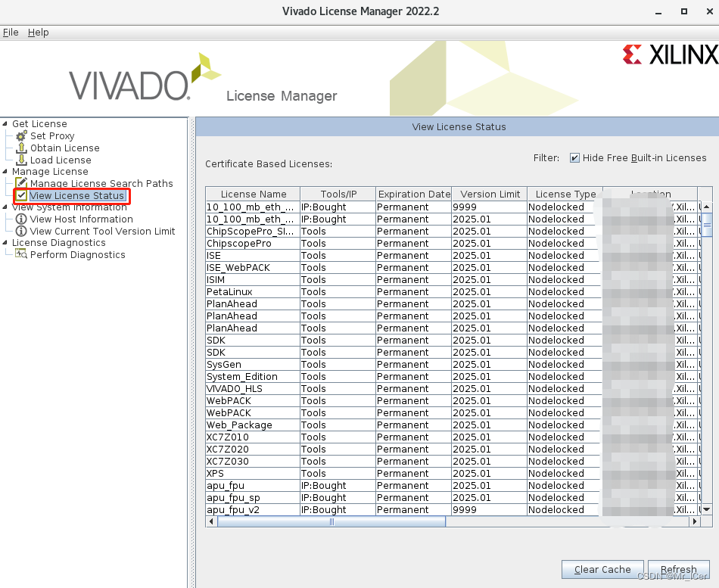Select the System_Edition license row
This screenshot has height=588, width=719.
(x=452, y=377)
